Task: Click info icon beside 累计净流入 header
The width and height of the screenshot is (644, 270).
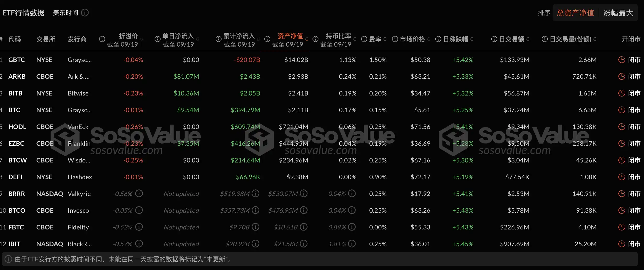Action: [x=218, y=39]
